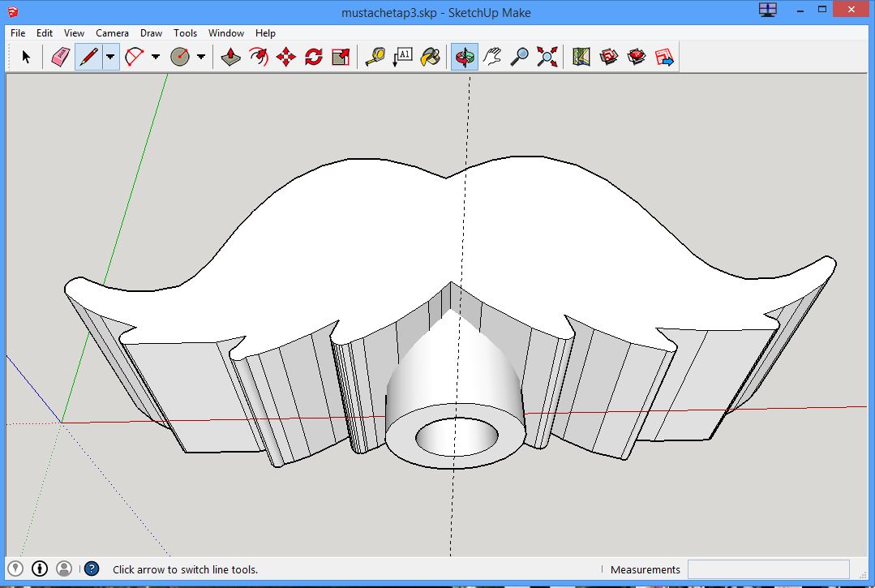Open the Draw menu
875x588 pixels.
pos(151,33)
